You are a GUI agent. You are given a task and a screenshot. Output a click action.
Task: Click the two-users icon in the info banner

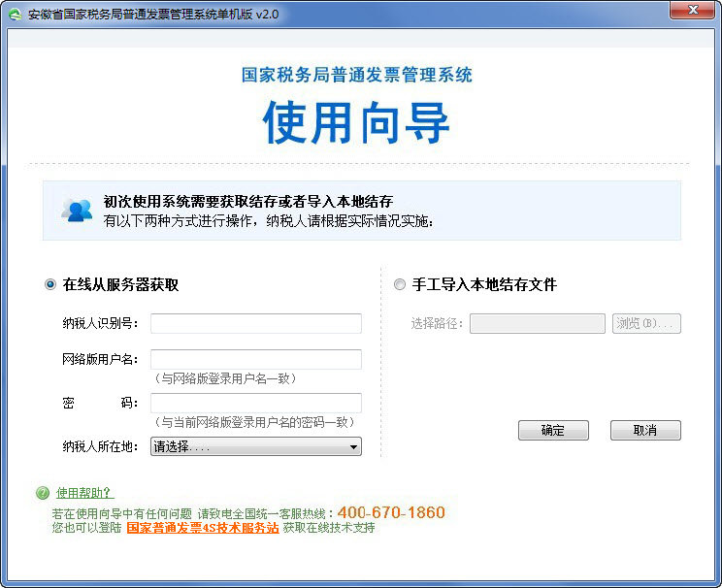click(77, 210)
